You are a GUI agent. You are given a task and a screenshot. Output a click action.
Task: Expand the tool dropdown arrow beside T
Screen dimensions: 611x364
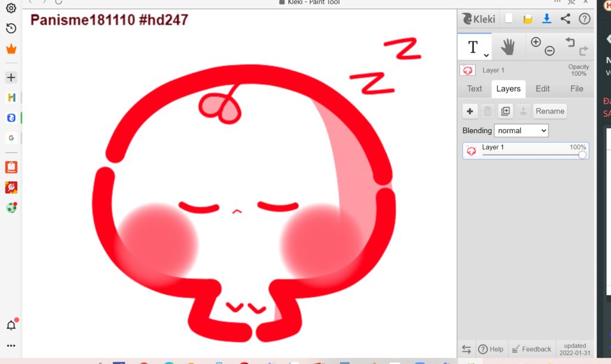486,55
